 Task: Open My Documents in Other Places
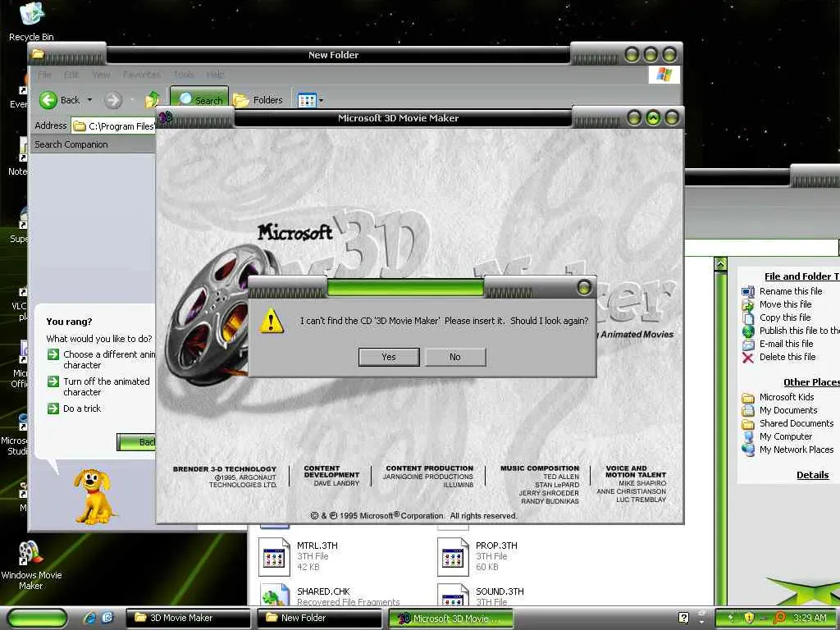788,410
